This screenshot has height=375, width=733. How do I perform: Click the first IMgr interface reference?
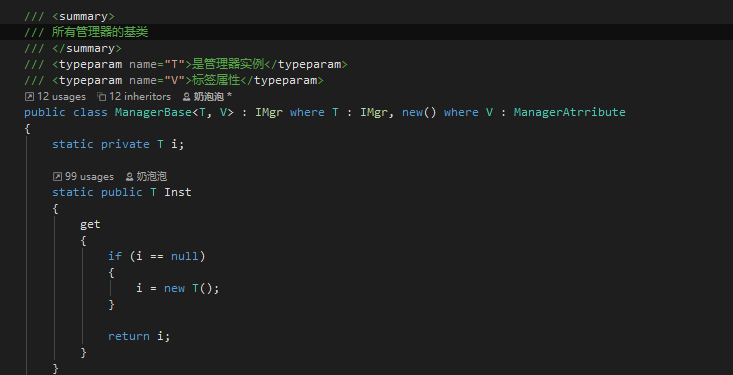[x=269, y=112]
